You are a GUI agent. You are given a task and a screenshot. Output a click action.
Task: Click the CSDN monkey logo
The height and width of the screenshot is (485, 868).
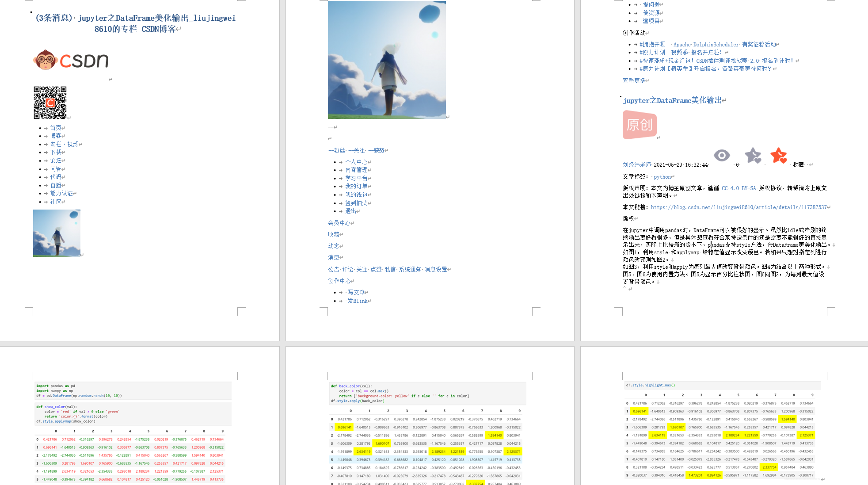[x=45, y=60]
